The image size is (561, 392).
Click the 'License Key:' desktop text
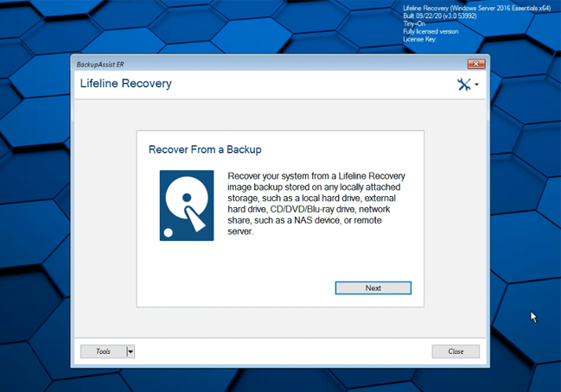pyautogui.click(x=420, y=40)
